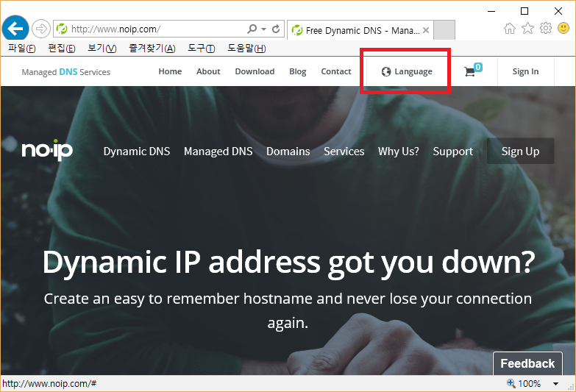Click the Refresh page icon
The height and width of the screenshot is (392, 576).
[x=276, y=29]
